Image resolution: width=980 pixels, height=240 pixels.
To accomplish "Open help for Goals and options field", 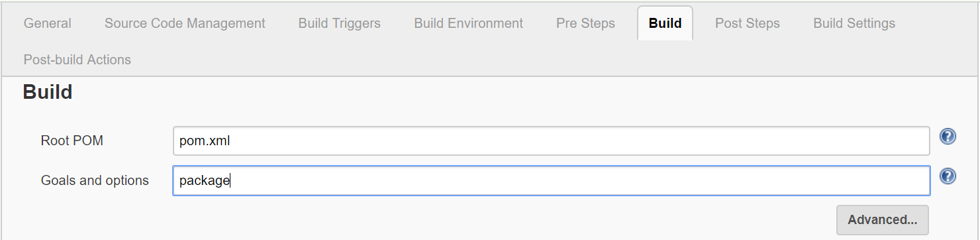I will pyautogui.click(x=948, y=176).
